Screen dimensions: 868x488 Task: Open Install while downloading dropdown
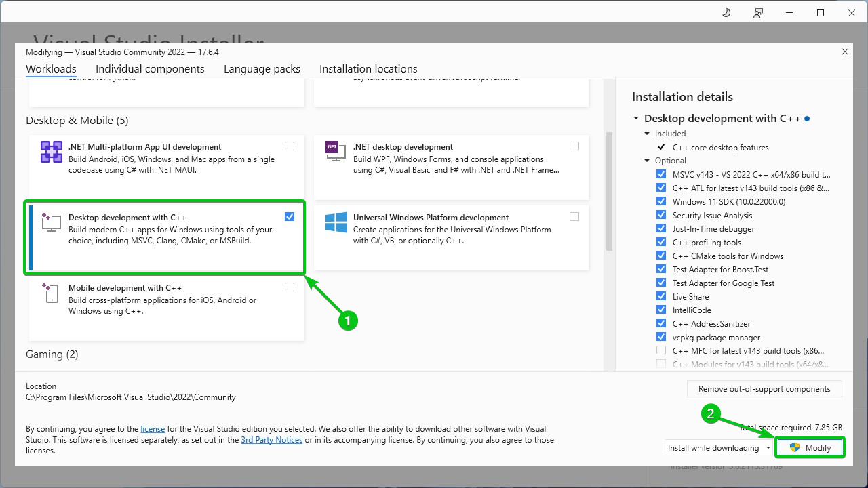tap(719, 448)
